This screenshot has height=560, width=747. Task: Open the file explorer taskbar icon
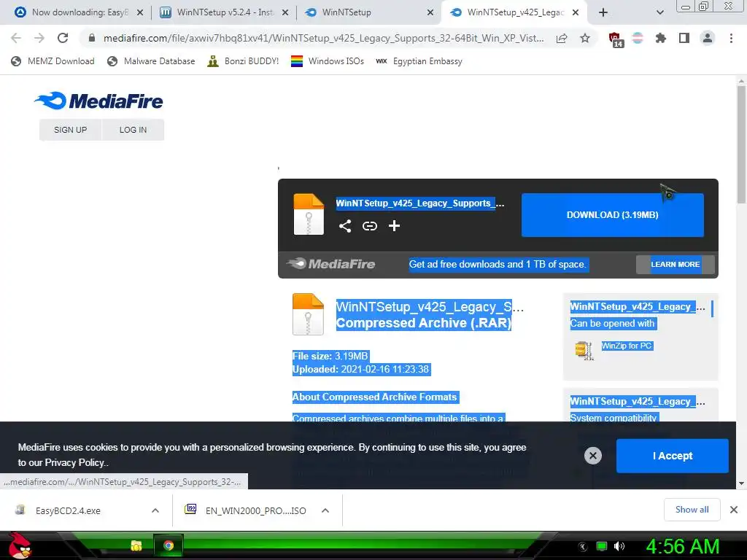point(136,545)
